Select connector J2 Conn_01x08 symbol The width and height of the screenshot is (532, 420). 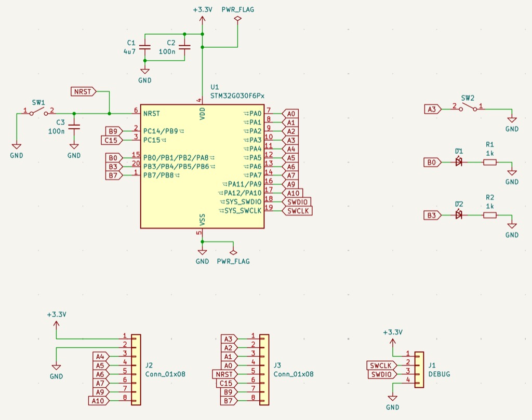click(x=136, y=369)
